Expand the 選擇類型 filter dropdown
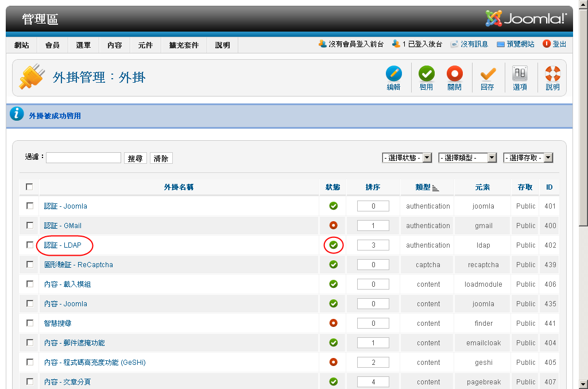 [467, 157]
